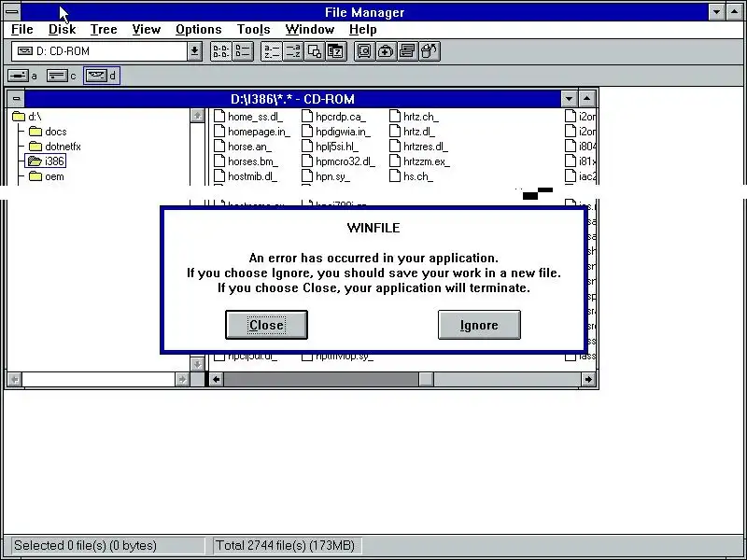Open the Tree menu

pyautogui.click(x=104, y=30)
